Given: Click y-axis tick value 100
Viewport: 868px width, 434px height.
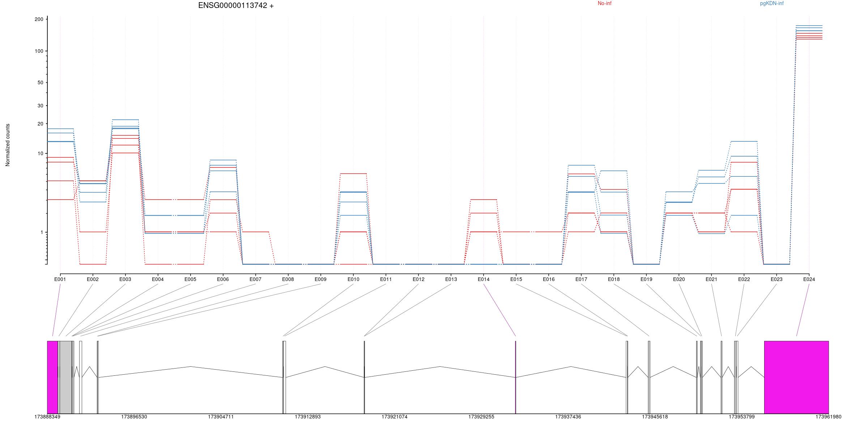Looking at the screenshot, I should click(39, 51).
